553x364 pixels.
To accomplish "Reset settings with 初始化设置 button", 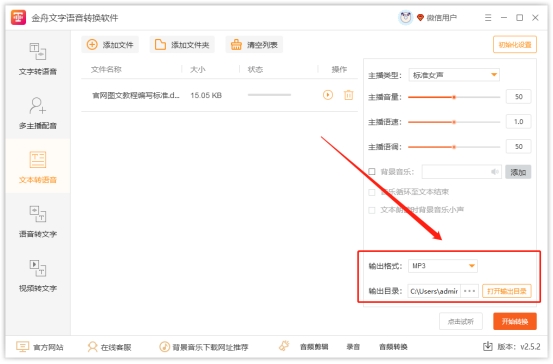I will (x=515, y=44).
